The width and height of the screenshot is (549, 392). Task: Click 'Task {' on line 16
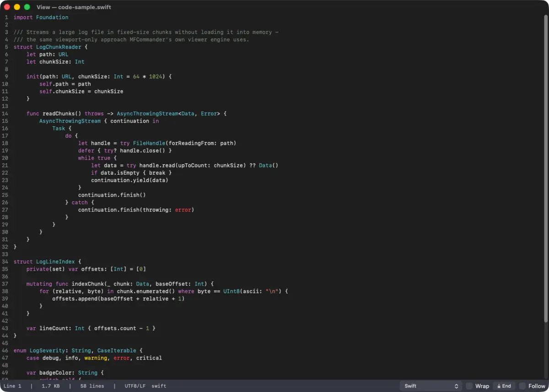[62, 129]
